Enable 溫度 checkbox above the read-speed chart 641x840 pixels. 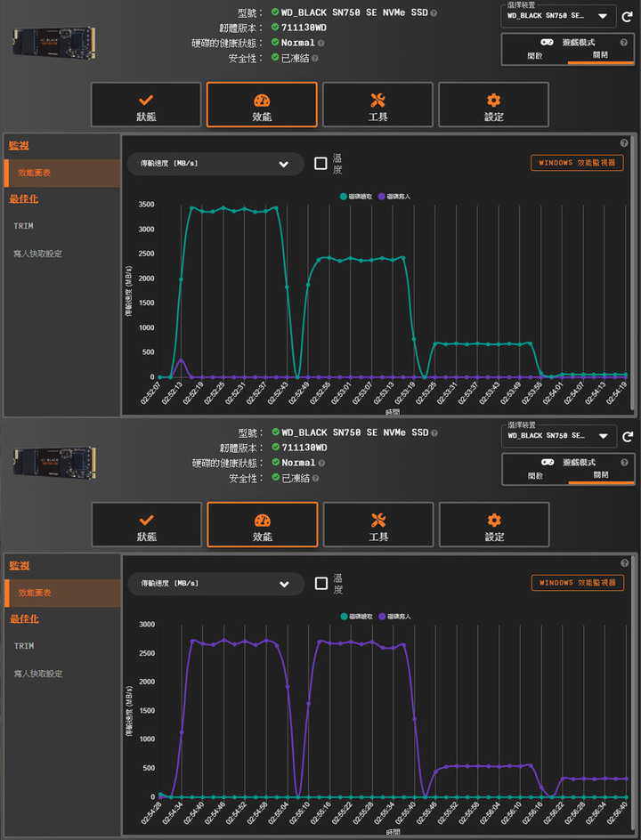coord(320,164)
